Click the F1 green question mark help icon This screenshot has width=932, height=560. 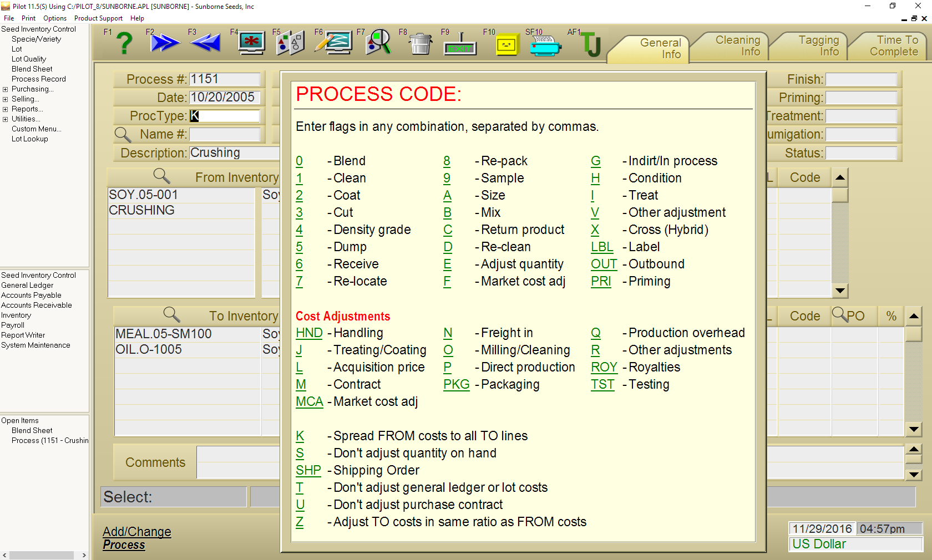point(124,44)
